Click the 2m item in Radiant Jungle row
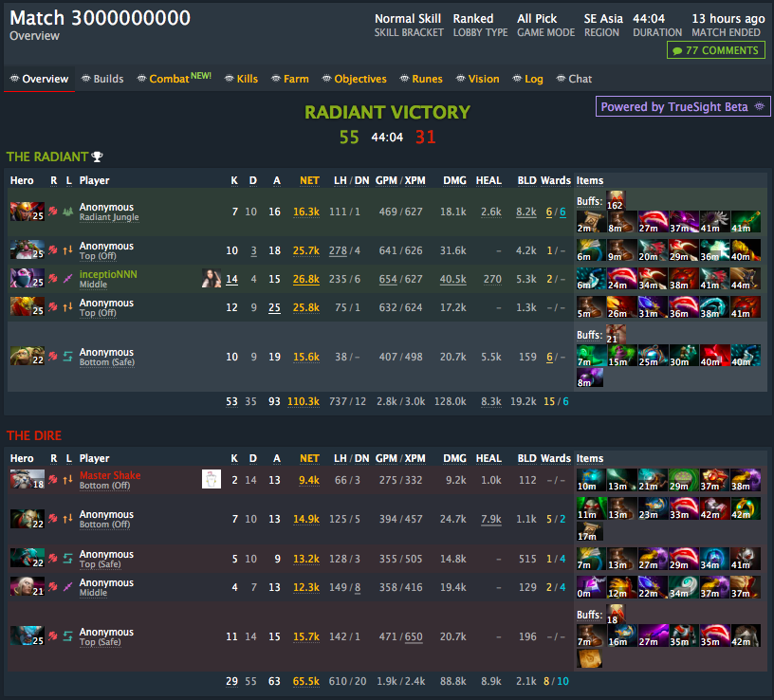 tap(591, 222)
